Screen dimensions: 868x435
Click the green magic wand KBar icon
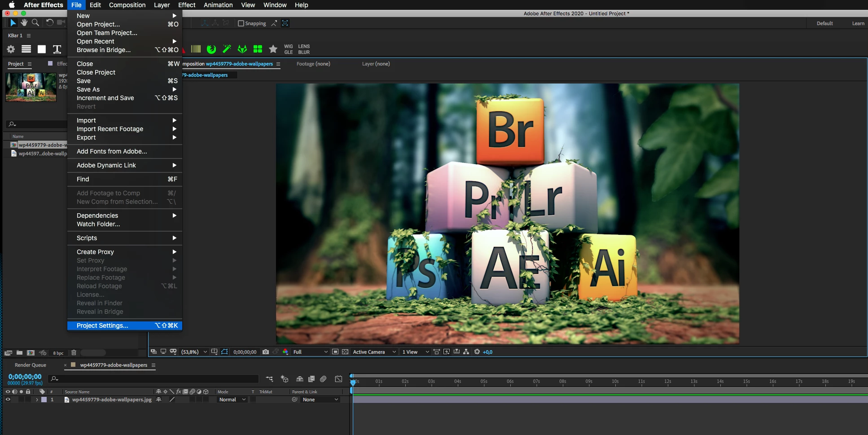[227, 49]
